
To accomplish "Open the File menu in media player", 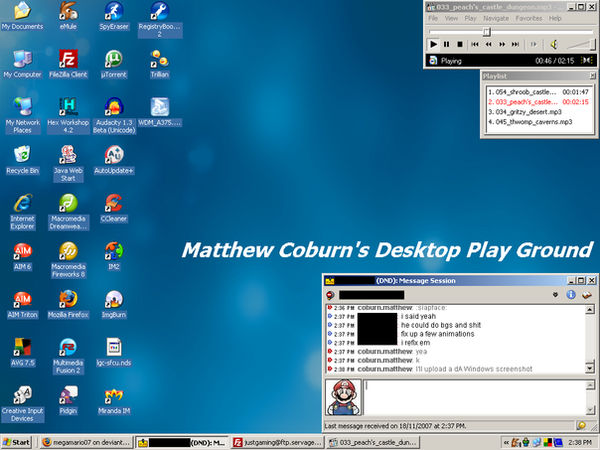I will (x=433, y=18).
